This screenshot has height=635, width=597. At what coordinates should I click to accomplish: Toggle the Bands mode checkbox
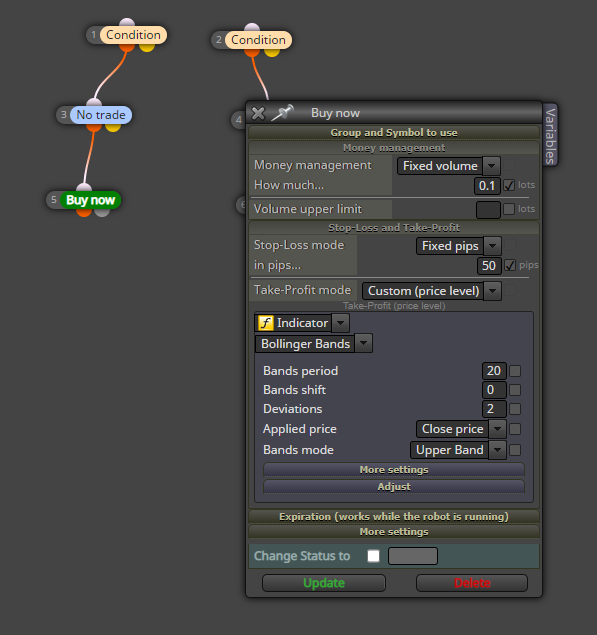[x=515, y=450]
